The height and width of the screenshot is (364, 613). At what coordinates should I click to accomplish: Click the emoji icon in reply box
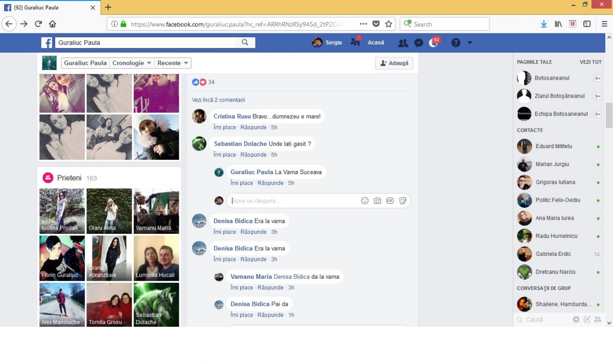pyautogui.click(x=365, y=201)
